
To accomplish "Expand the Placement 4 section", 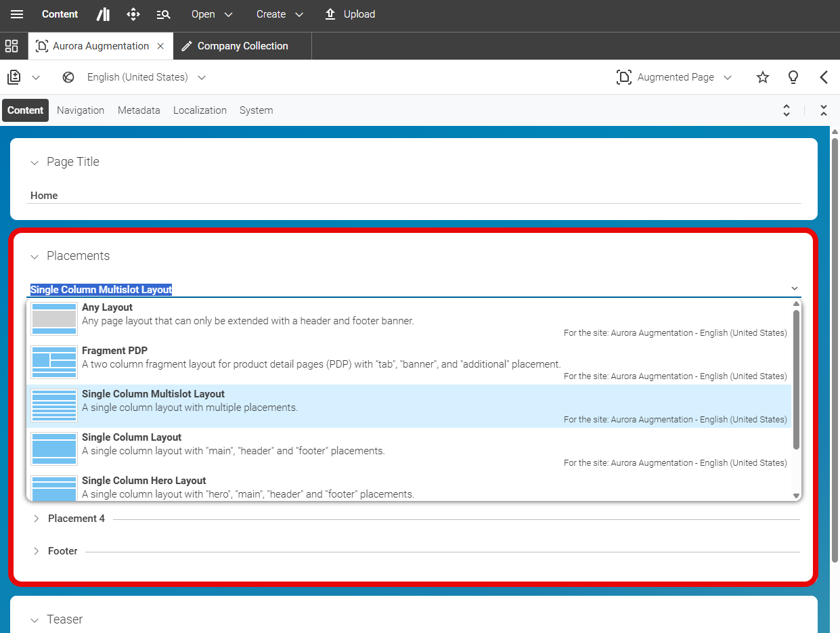I will (36, 518).
